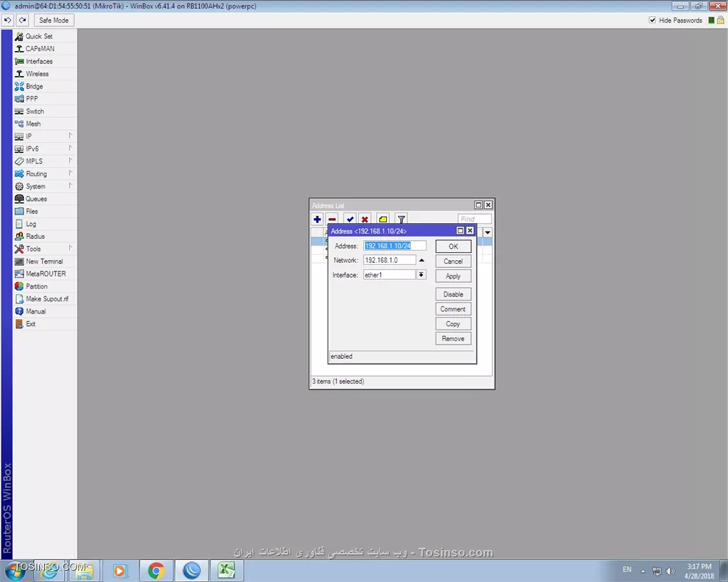This screenshot has height=582, width=728.
Task: Click the Address input field
Action: coord(395,246)
